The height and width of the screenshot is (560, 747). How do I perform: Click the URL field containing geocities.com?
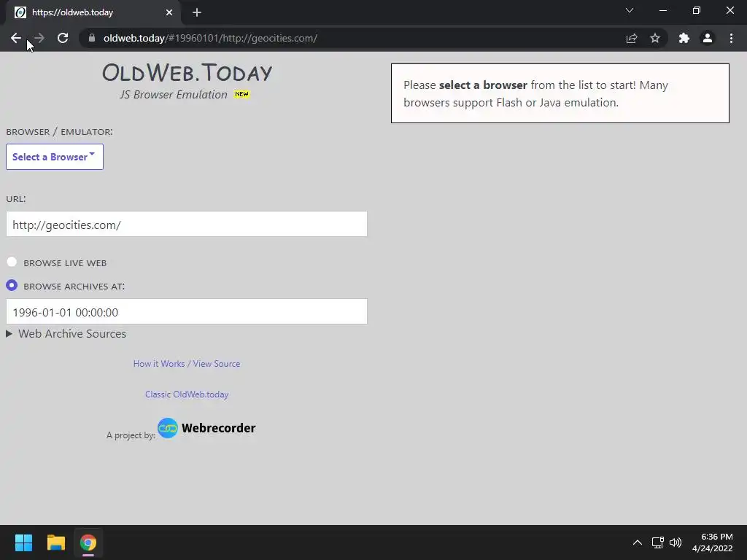tap(187, 225)
